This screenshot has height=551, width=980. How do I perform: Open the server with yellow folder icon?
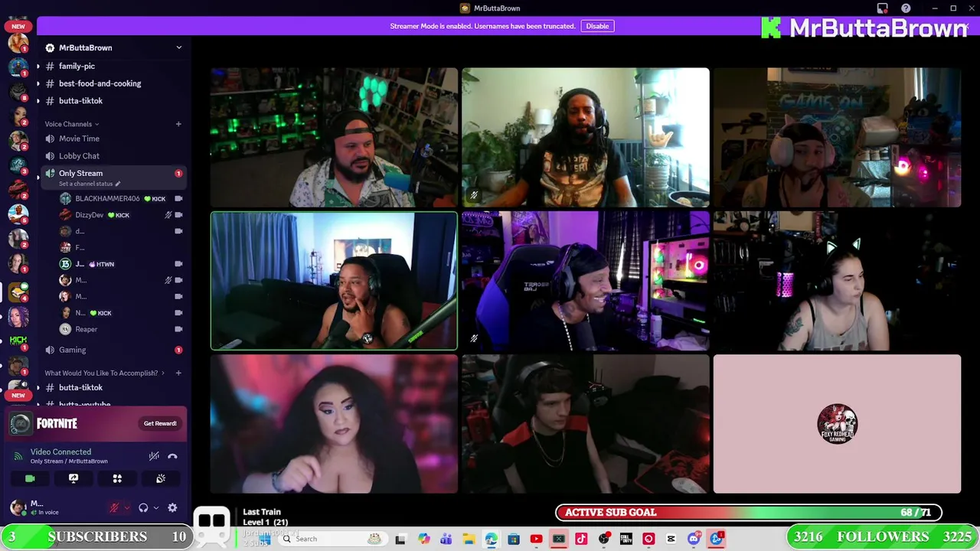coord(18,292)
